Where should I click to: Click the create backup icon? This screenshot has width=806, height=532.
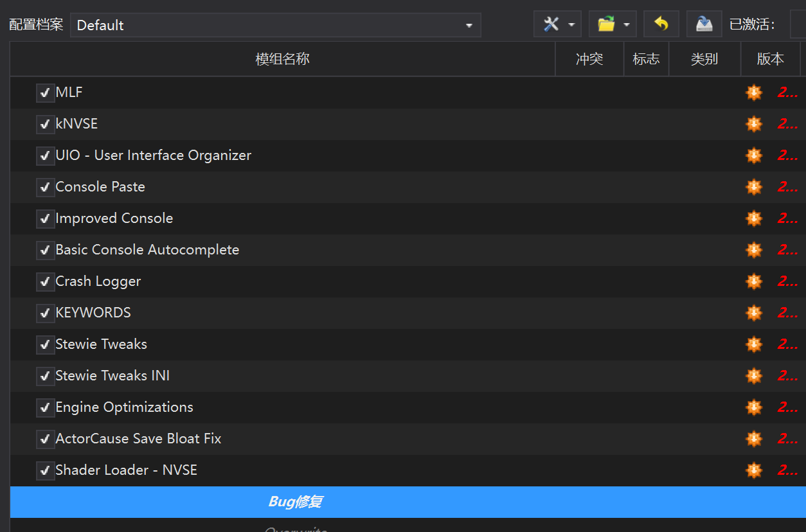click(x=704, y=24)
